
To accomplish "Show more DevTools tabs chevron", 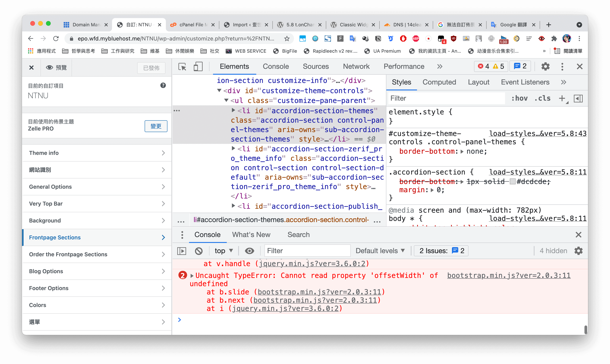I will (x=440, y=66).
